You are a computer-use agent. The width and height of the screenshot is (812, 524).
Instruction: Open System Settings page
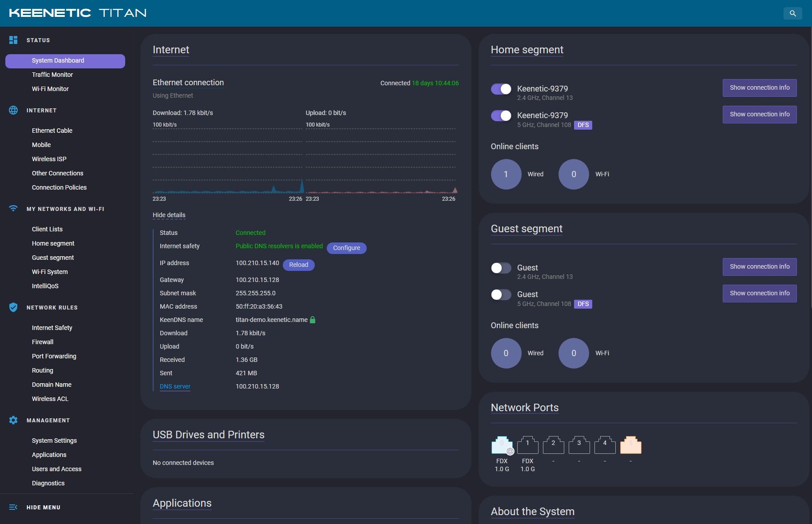click(x=54, y=441)
